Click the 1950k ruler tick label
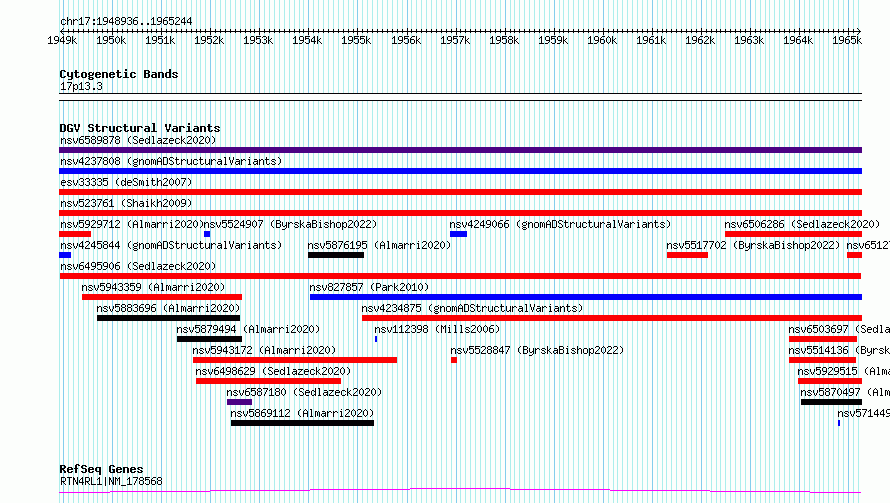This screenshot has width=890, height=503. 111,40
